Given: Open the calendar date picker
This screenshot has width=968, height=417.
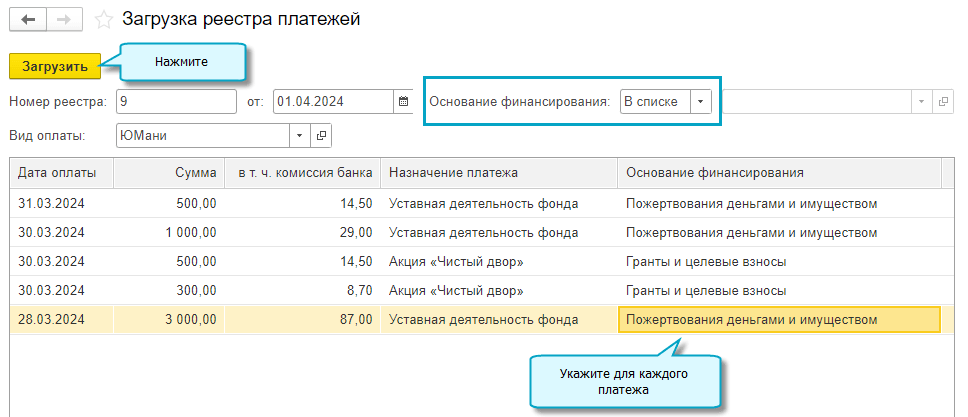Looking at the screenshot, I should tap(403, 102).
